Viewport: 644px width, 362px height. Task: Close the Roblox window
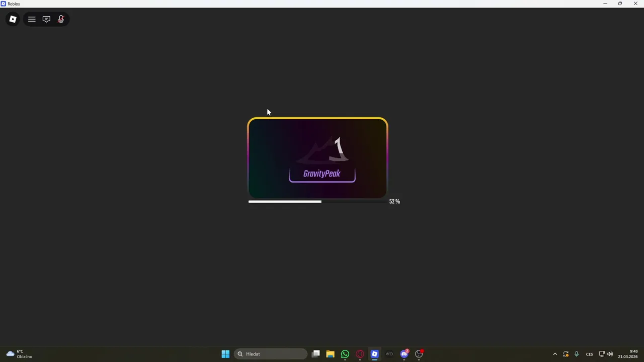tap(635, 4)
